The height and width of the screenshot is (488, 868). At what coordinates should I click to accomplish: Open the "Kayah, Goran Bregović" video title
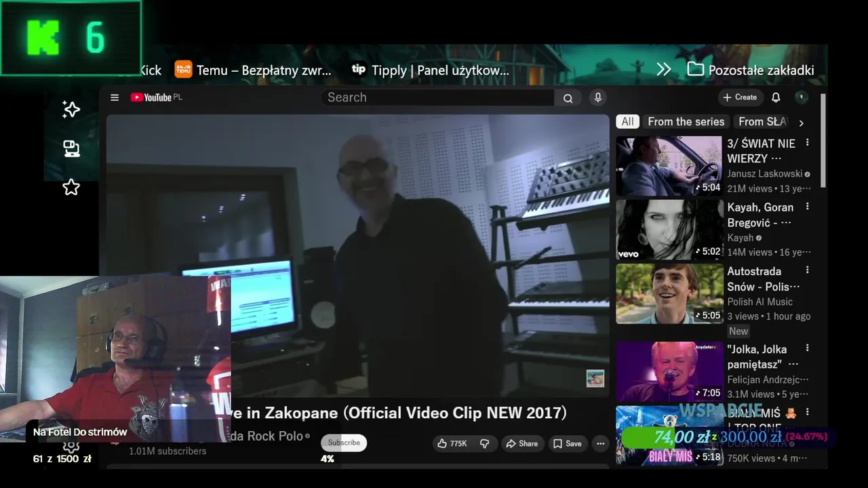760,215
